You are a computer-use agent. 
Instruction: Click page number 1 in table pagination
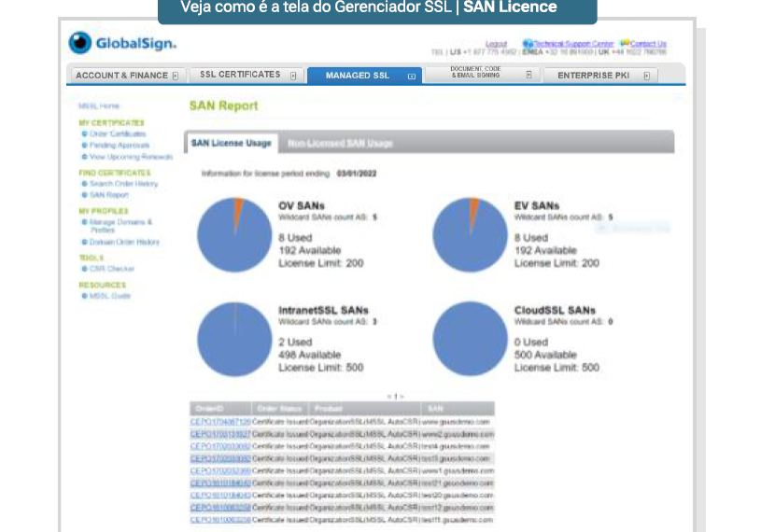pos(396,397)
